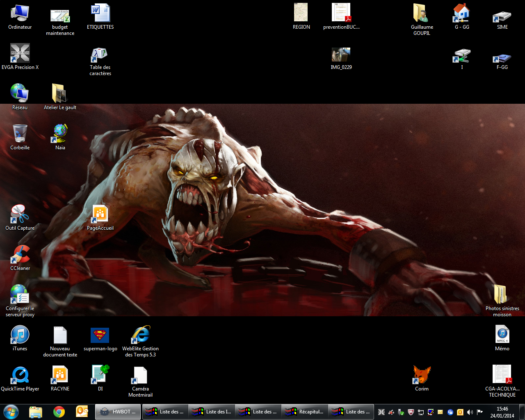Viewport: 525px width, 420px height.
Task: Launch Outil Capture snipping tool
Action: pos(20,218)
